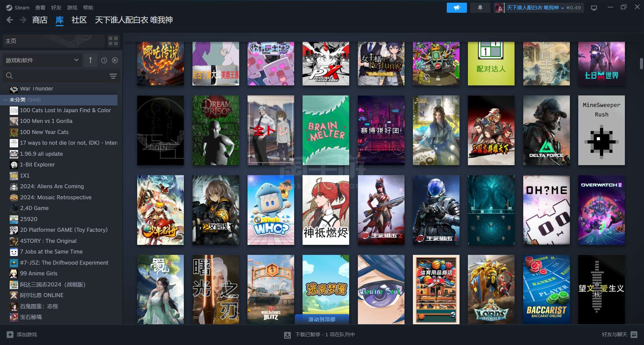644x345 pixels.
Task: Open the notifications bell
Action: pyautogui.click(x=480, y=7)
